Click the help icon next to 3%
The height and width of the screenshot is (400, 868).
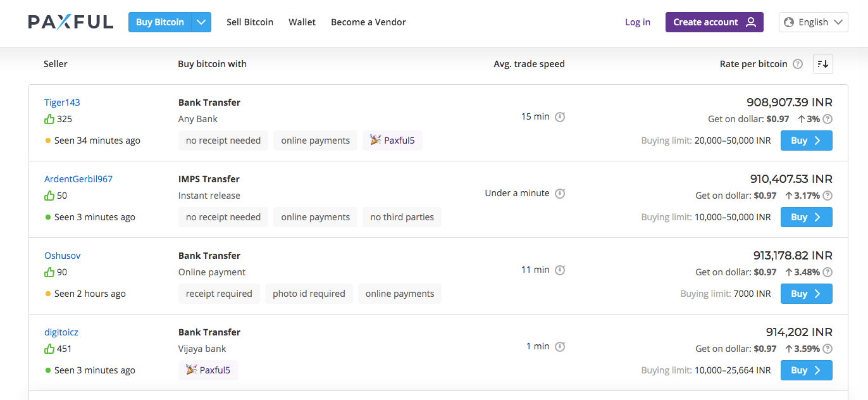(x=828, y=119)
